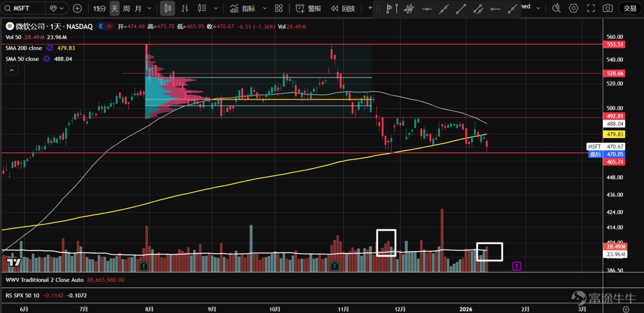The height and width of the screenshot is (313, 644).
Task: Open the 指标 indicators menu
Action: click(x=242, y=8)
